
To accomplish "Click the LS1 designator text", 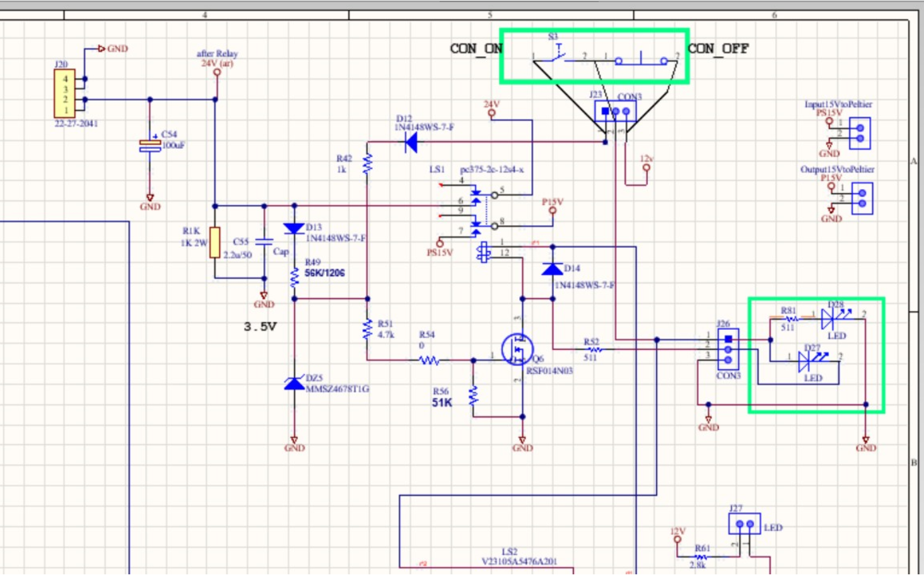I will tap(436, 170).
